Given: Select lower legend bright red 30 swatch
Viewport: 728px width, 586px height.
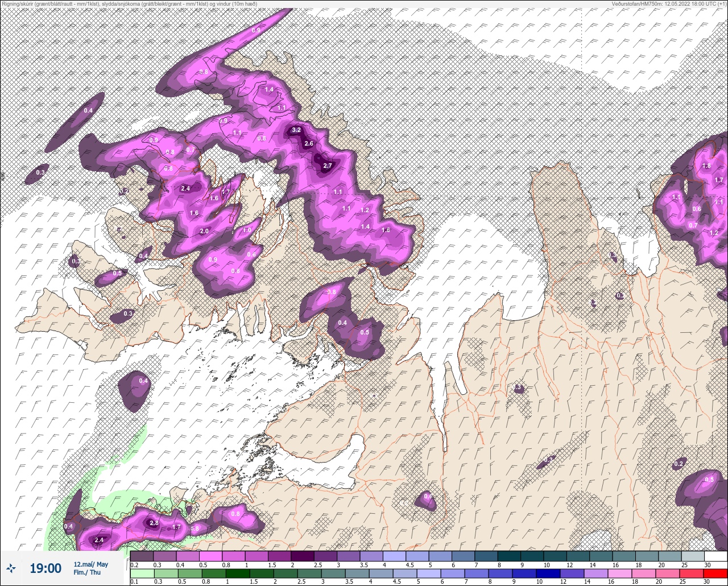Looking at the screenshot, I should (715, 573).
